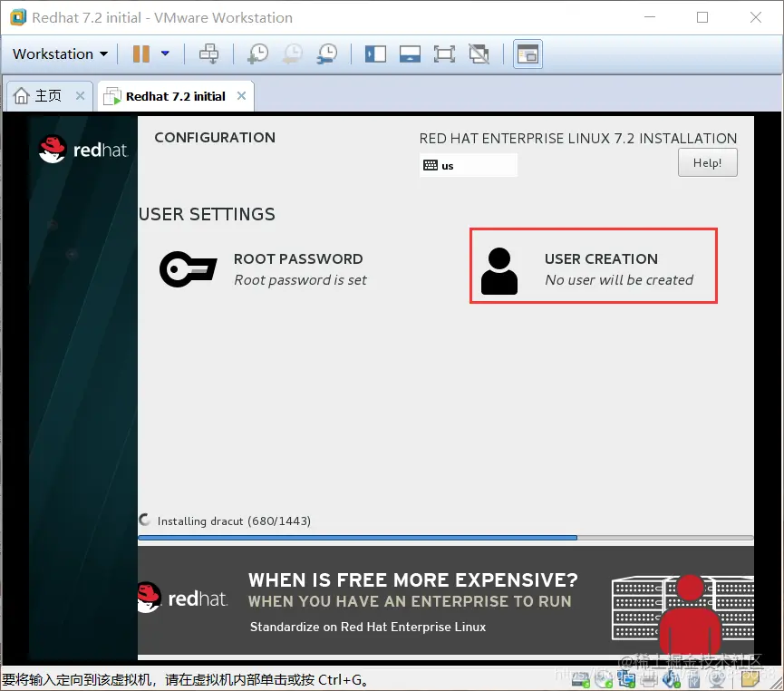Viewport: 784px width, 691px height.
Task: Minimize the VMware Workstation window
Action: pos(650,17)
